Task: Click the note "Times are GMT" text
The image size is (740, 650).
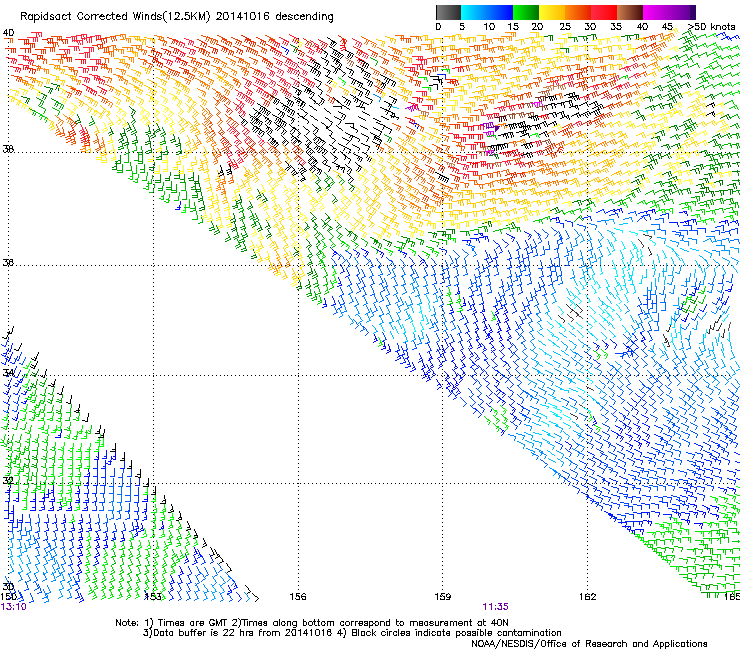Action: click(x=193, y=623)
